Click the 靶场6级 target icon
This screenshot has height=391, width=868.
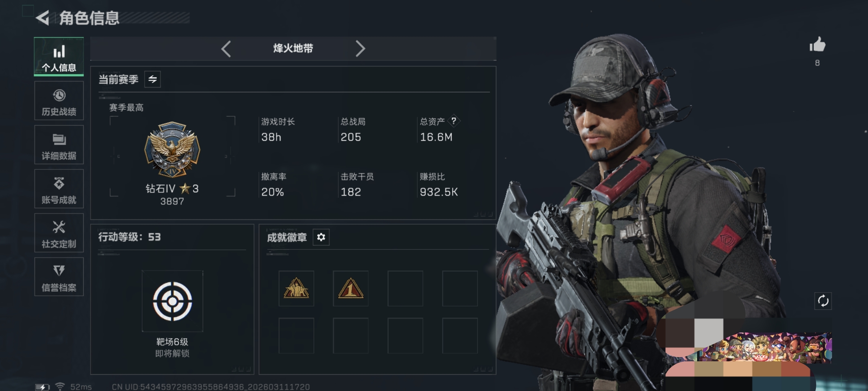(173, 301)
